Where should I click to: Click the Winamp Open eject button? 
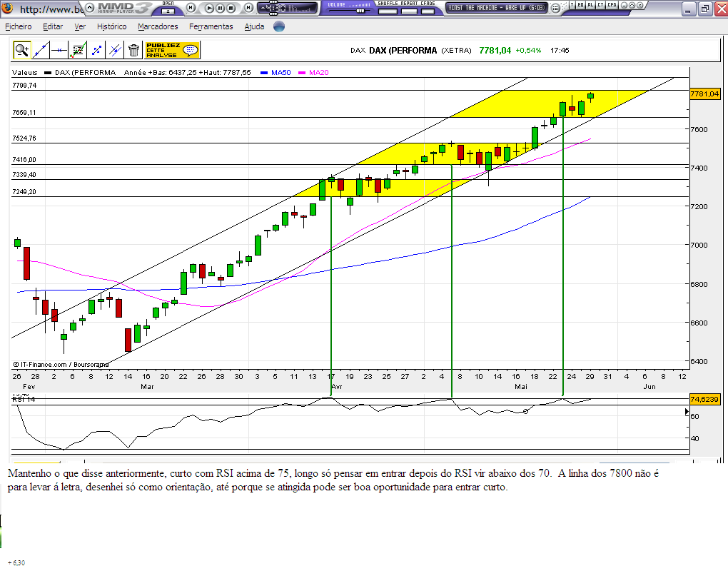tap(168, 11)
